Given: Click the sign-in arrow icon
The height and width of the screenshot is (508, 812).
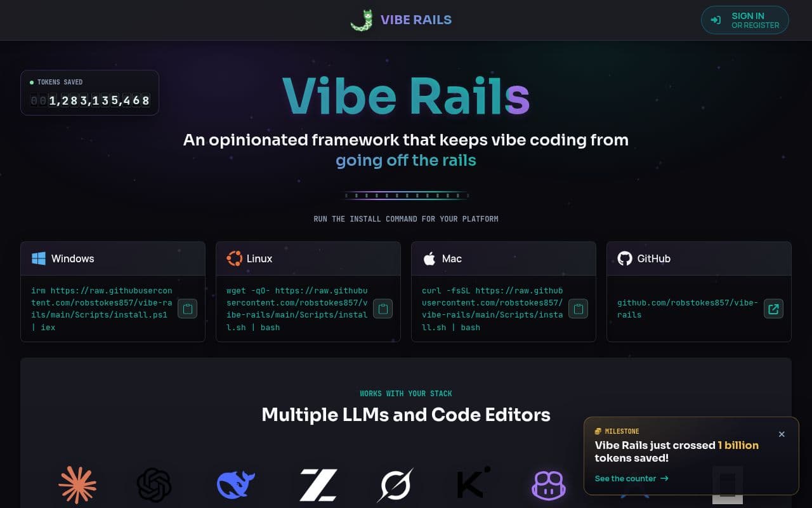Looking at the screenshot, I should coord(716,20).
